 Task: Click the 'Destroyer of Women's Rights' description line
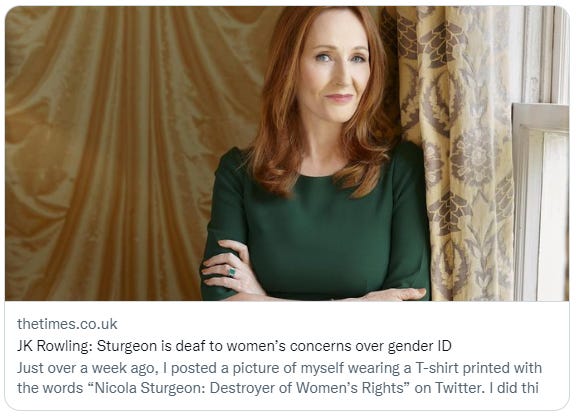(x=278, y=388)
